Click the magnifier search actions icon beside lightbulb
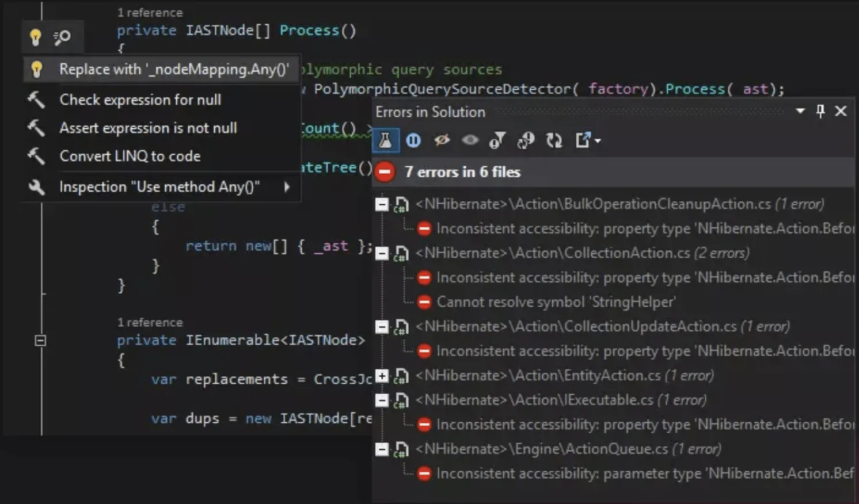 click(x=62, y=37)
